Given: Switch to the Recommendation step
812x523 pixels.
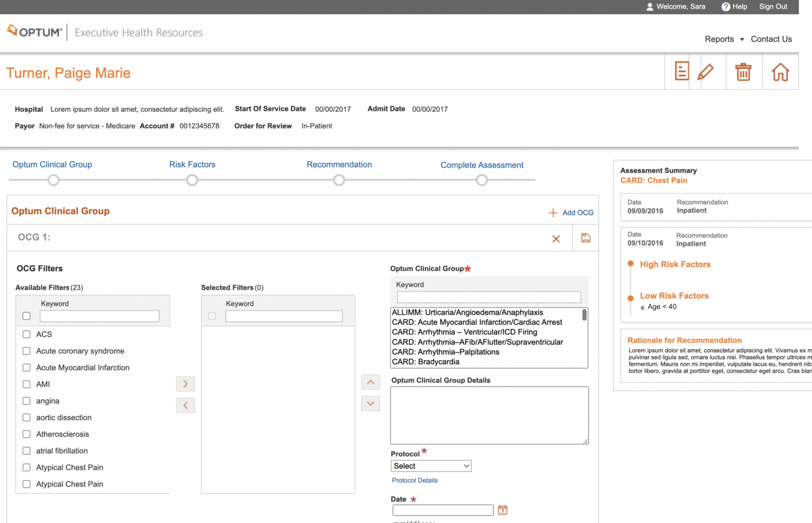Looking at the screenshot, I should (339, 165).
